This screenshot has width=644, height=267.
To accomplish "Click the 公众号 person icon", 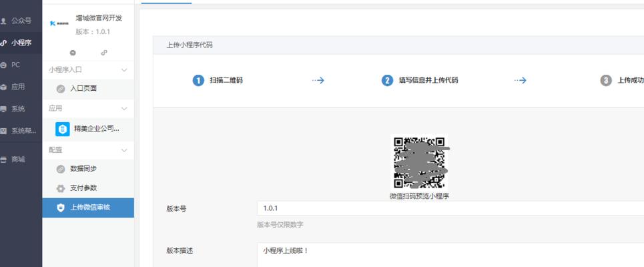I will [4, 21].
